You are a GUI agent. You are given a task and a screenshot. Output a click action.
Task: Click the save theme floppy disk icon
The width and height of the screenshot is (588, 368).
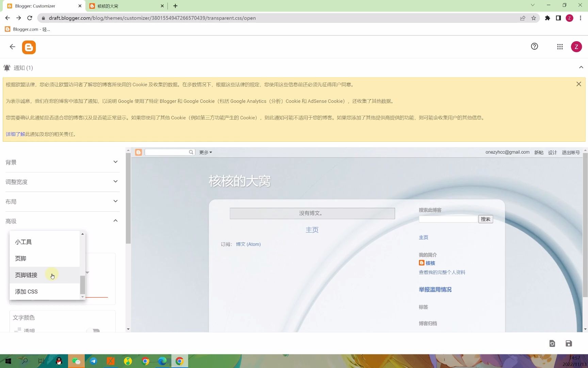(x=569, y=343)
